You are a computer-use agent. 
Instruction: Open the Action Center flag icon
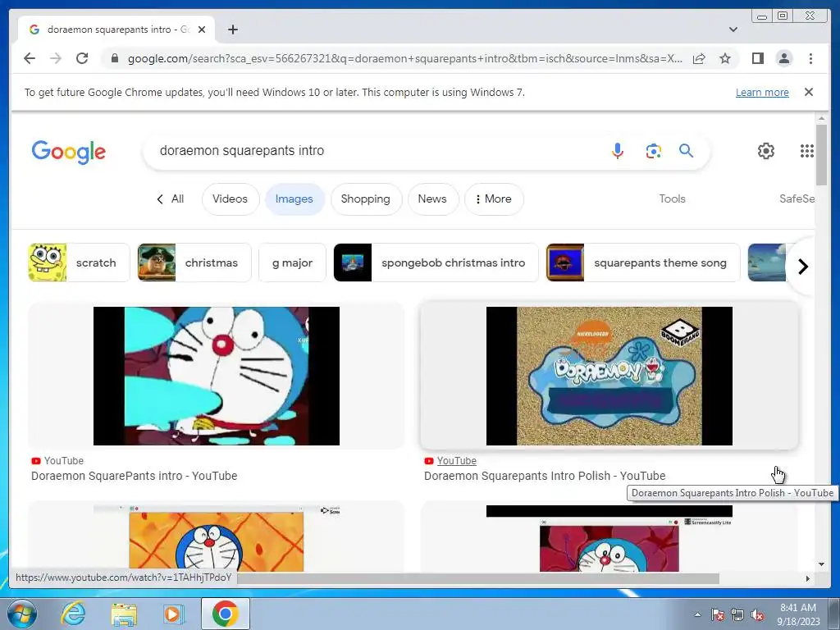coord(717,614)
